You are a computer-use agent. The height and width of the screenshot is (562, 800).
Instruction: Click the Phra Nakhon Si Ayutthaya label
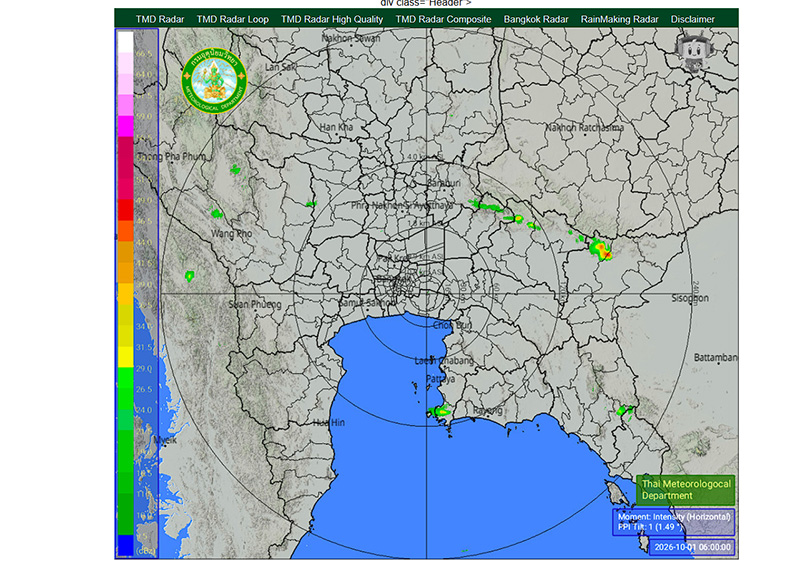click(x=402, y=206)
